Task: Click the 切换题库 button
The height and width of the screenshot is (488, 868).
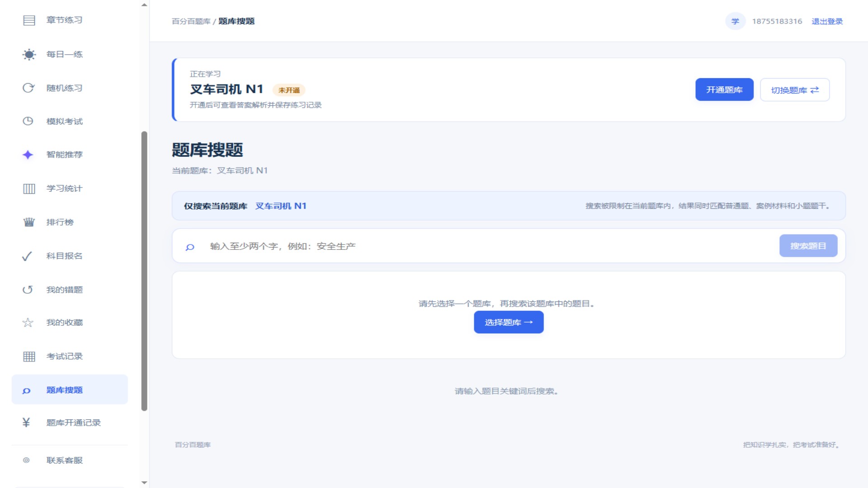Action: point(795,89)
